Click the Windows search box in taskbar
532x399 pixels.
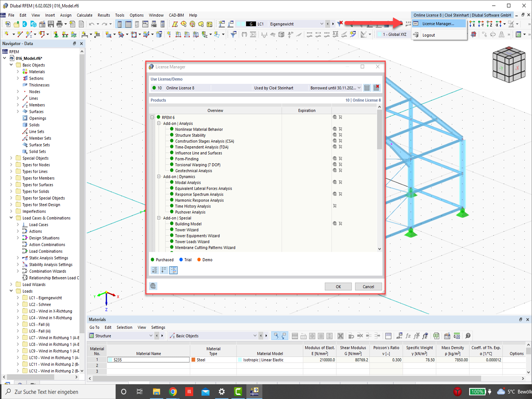coord(58,392)
